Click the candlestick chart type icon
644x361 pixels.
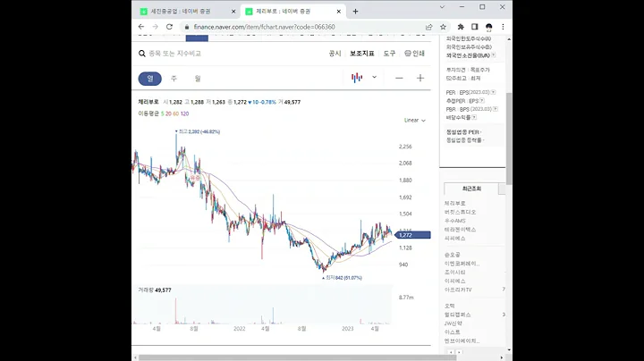(x=357, y=78)
